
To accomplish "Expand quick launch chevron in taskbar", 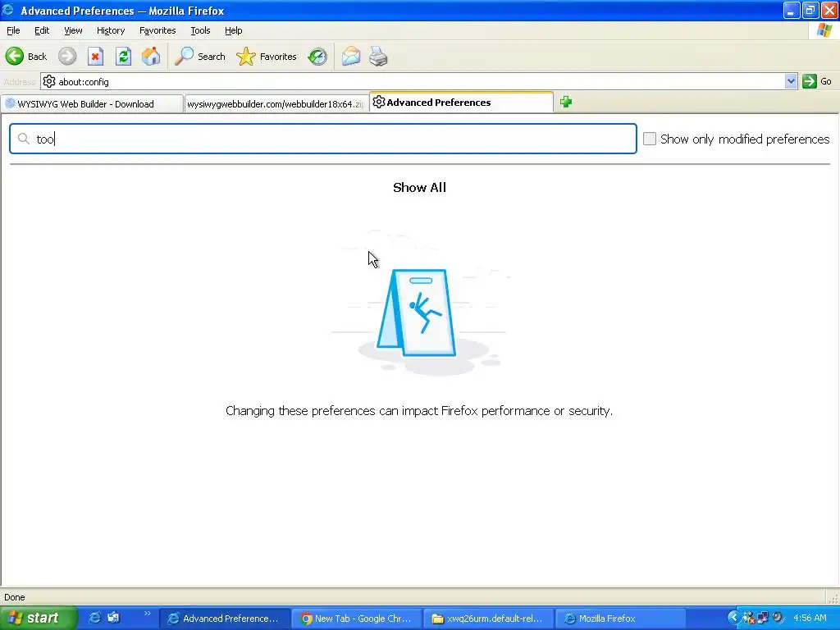I will (148, 614).
